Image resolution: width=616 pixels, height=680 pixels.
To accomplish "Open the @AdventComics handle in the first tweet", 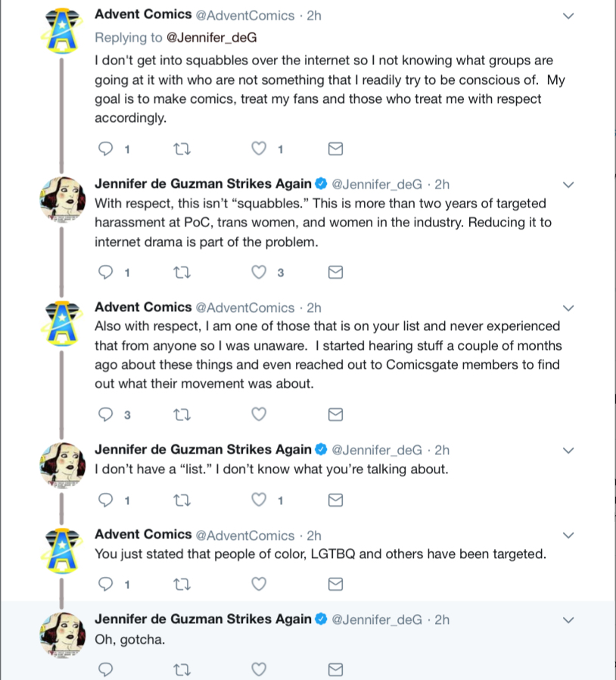I will tap(245, 16).
